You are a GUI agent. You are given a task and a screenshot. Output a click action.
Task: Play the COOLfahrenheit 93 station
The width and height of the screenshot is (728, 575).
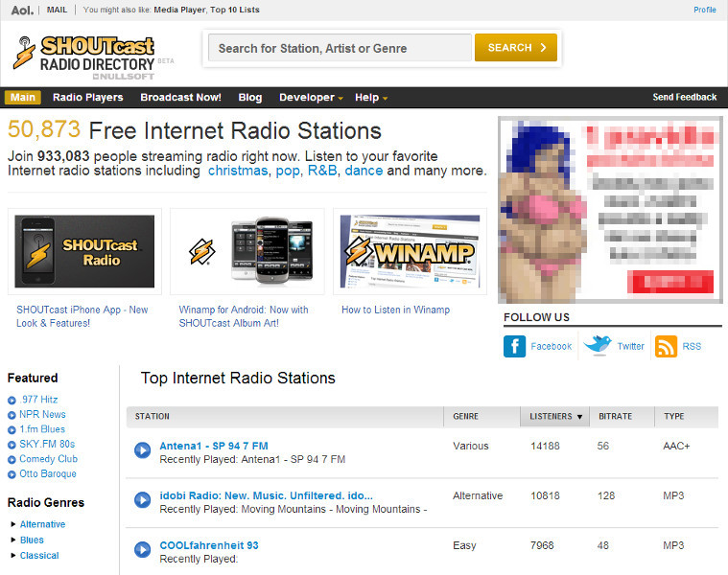[143, 549]
